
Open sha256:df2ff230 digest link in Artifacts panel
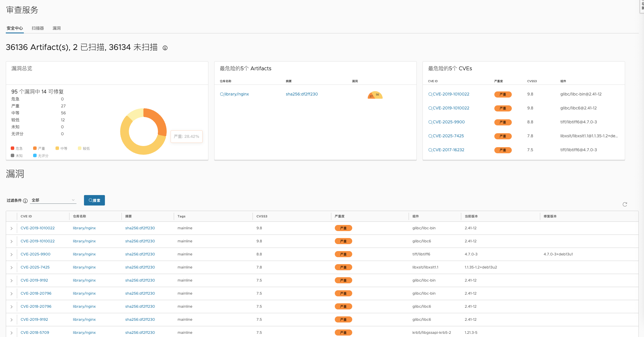[302, 94]
